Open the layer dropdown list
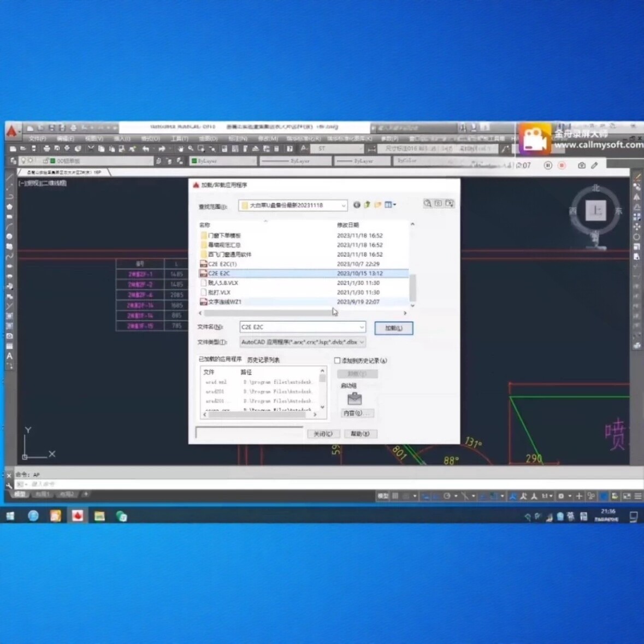644x644 pixels. coord(85,161)
